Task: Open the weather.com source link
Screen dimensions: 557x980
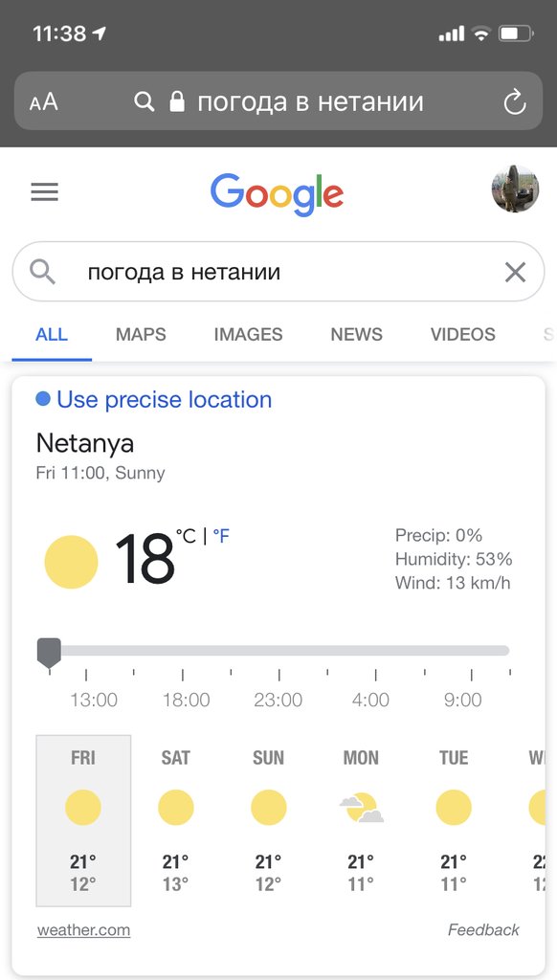Action: 84,930
